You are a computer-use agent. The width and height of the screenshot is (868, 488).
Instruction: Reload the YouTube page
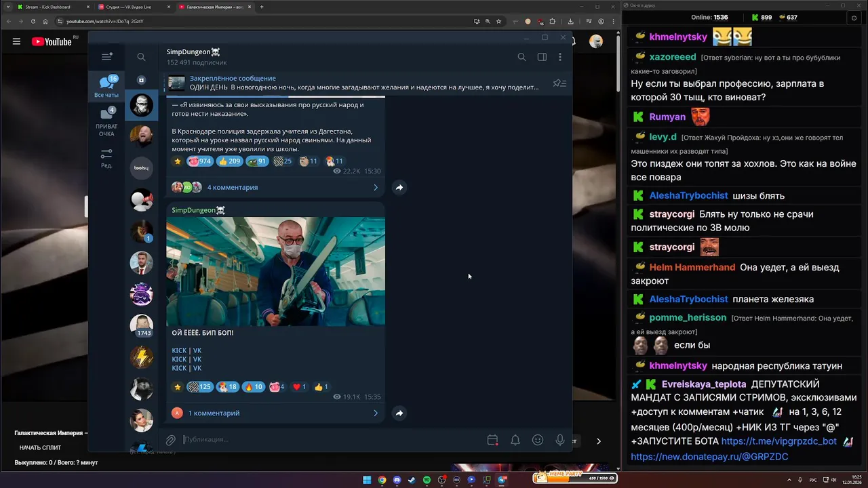point(33,21)
